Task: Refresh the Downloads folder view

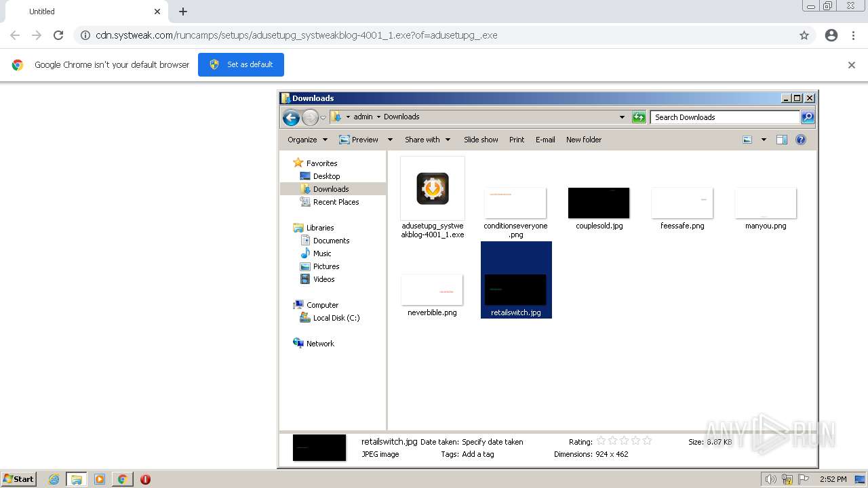Action: click(x=639, y=117)
